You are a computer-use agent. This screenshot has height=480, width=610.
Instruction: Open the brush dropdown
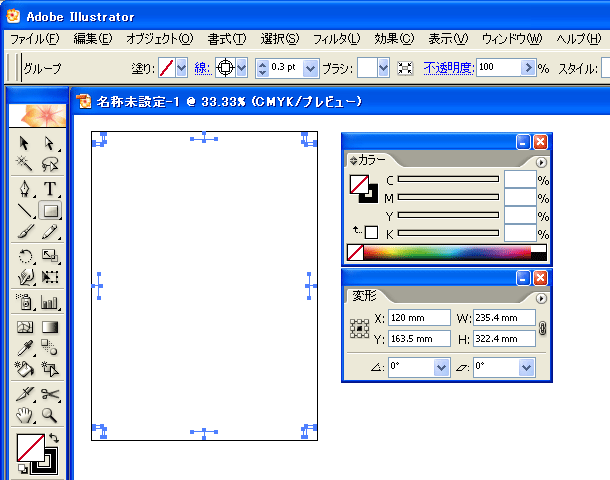(383, 68)
